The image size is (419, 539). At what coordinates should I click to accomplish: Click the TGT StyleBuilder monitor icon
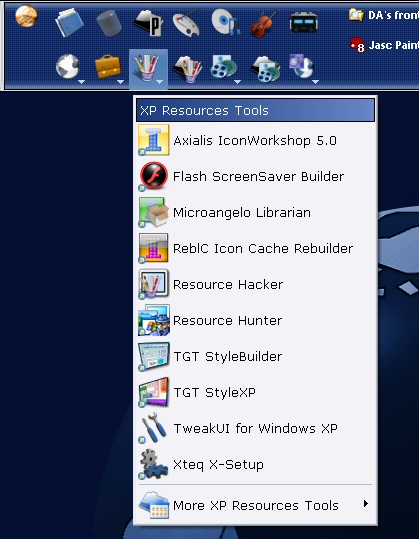point(153,356)
